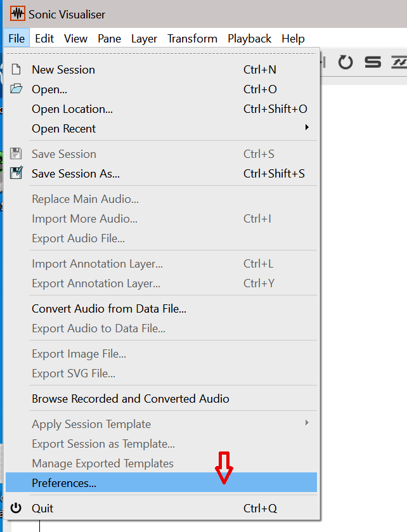The height and width of the screenshot is (532, 407).
Task: Toggle the solo S toolbar icon
Action: (373, 62)
